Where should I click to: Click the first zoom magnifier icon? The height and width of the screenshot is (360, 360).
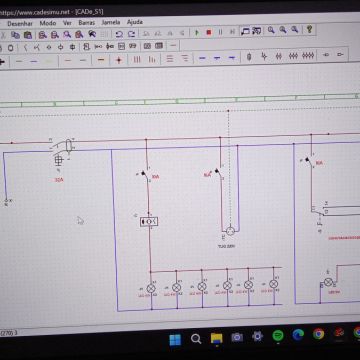[x=271, y=30]
